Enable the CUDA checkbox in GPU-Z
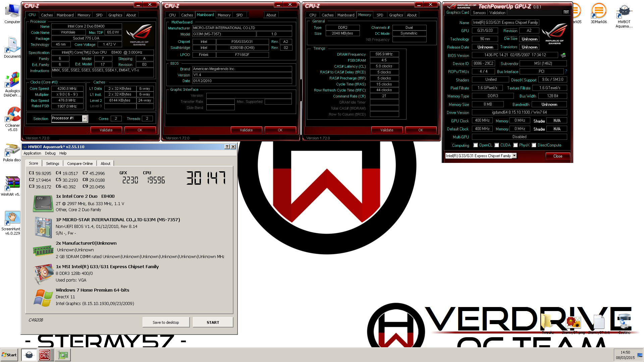Screen dimensions: 644x362 pyautogui.click(x=497, y=145)
